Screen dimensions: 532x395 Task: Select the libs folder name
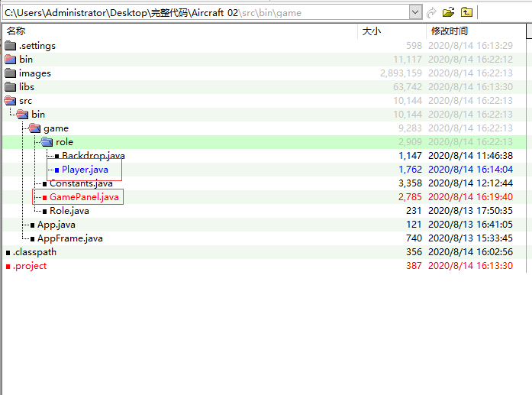click(27, 87)
